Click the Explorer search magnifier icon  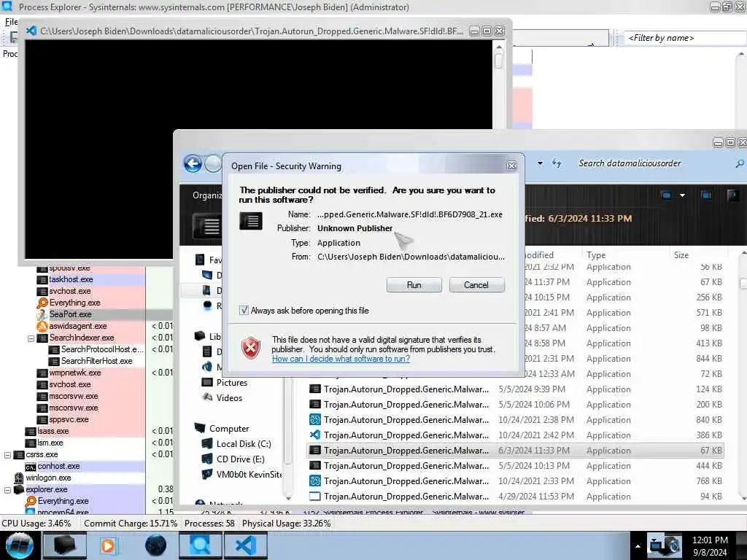740,164
